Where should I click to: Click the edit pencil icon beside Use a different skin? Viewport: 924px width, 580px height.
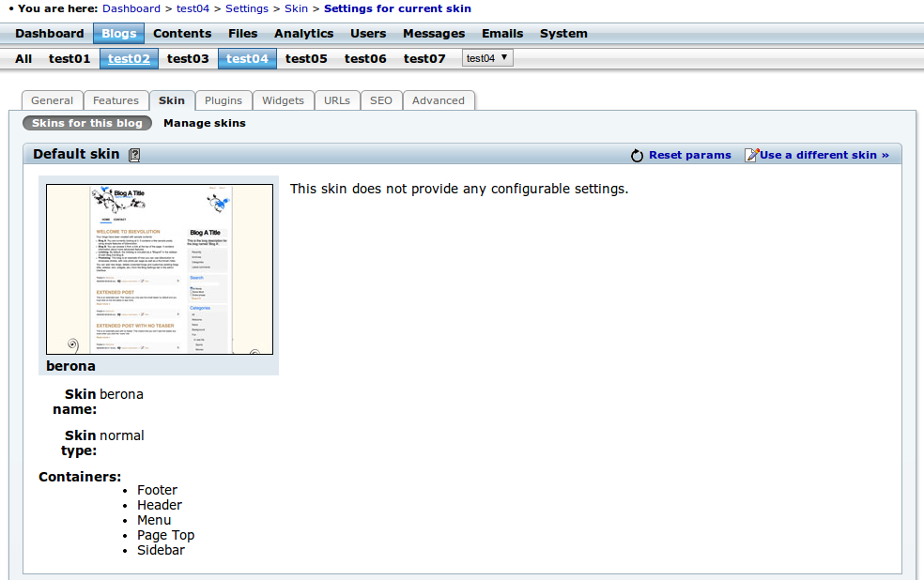pos(751,155)
